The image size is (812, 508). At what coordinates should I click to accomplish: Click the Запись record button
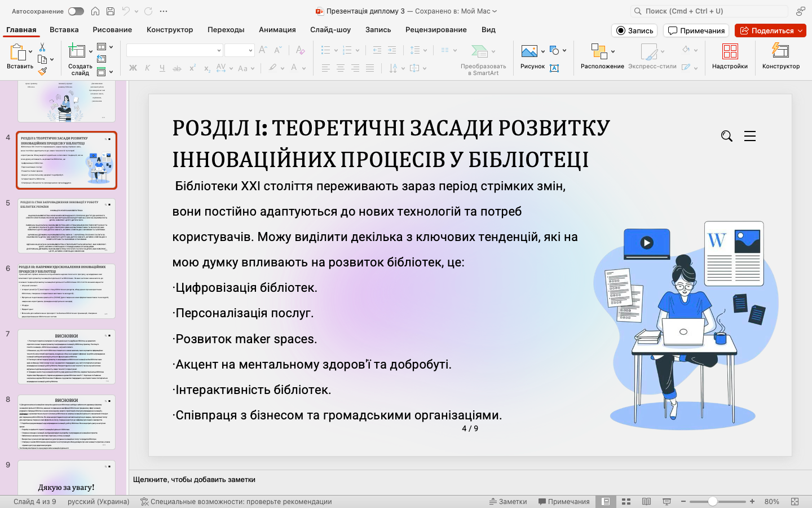point(634,30)
